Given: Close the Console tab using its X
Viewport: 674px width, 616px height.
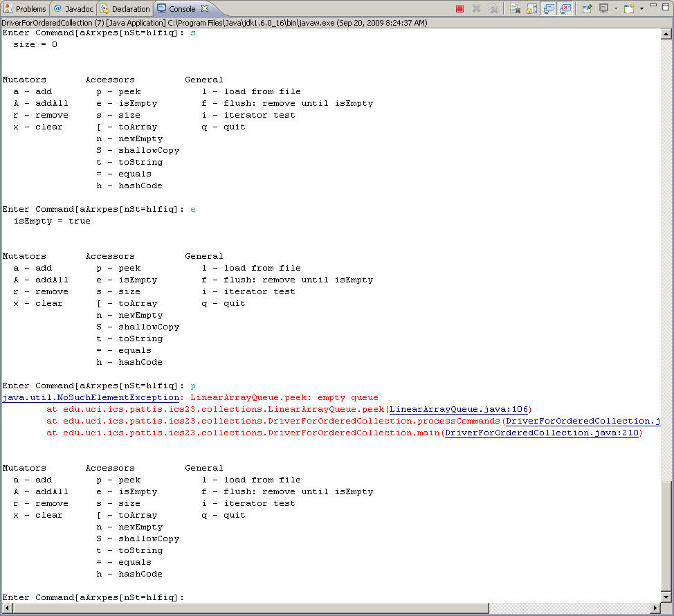Looking at the screenshot, I should click(206, 9).
